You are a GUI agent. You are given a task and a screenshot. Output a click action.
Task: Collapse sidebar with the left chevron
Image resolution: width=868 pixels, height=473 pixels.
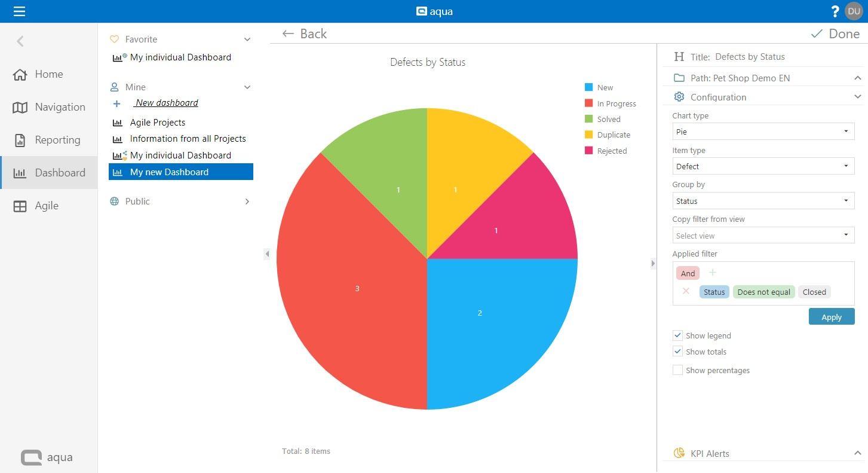[x=20, y=41]
